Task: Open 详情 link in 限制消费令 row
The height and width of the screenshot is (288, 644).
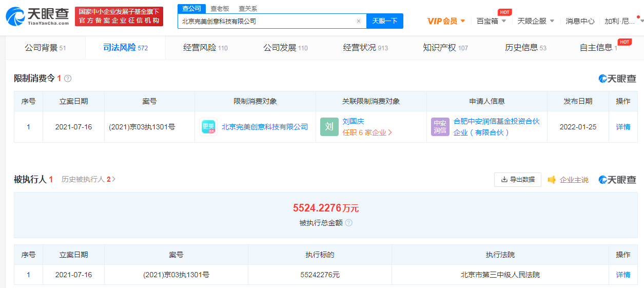Action: [623, 127]
